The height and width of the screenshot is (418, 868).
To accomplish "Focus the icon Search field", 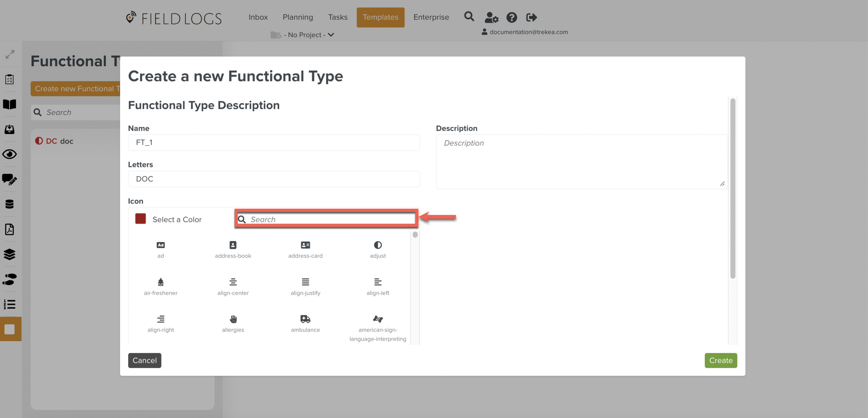I will [x=330, y=219].
